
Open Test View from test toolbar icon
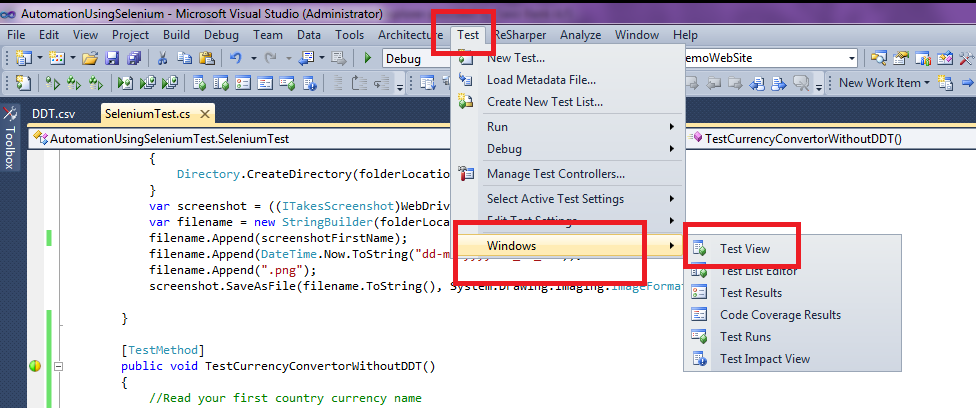click(x=200, y=83)
